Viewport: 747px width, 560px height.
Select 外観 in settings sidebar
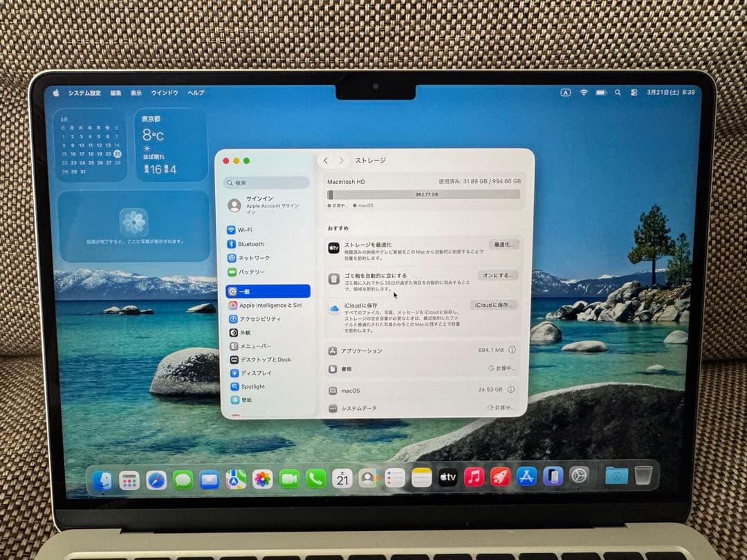[269, 333]
